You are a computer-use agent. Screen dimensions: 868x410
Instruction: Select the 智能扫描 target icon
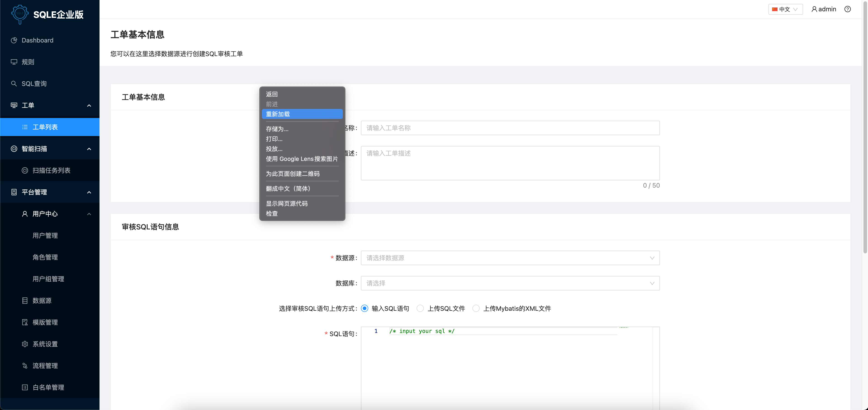point(14,148)
